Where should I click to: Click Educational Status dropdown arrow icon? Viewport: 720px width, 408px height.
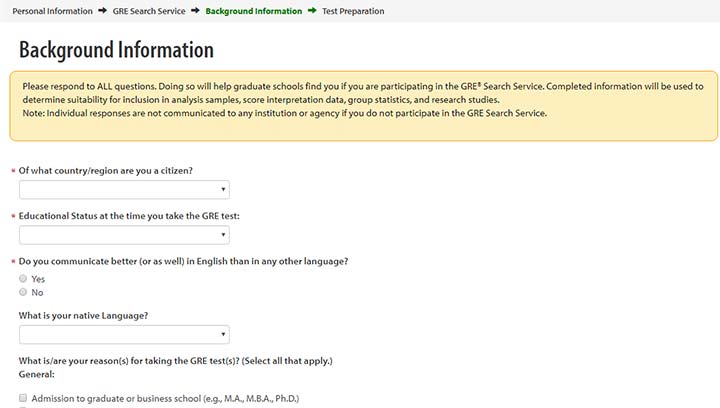pyautogui.click(x=223, y=235)
